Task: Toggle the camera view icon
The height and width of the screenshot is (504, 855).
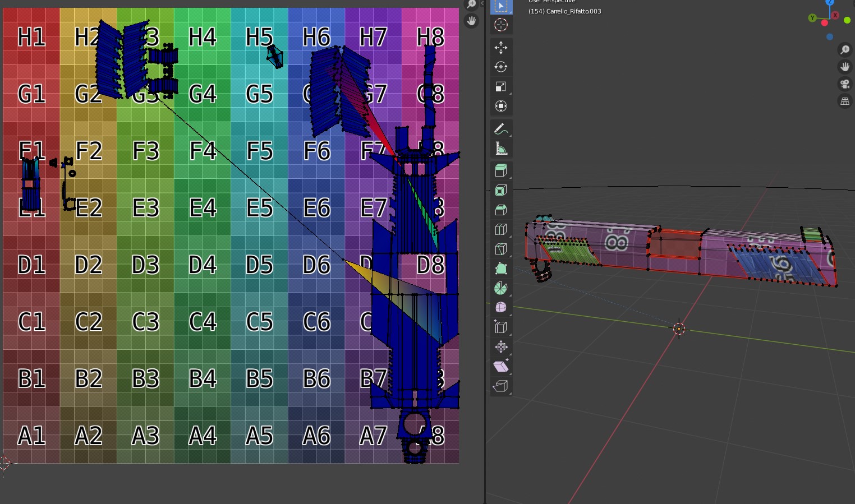Action: [845, 85]
